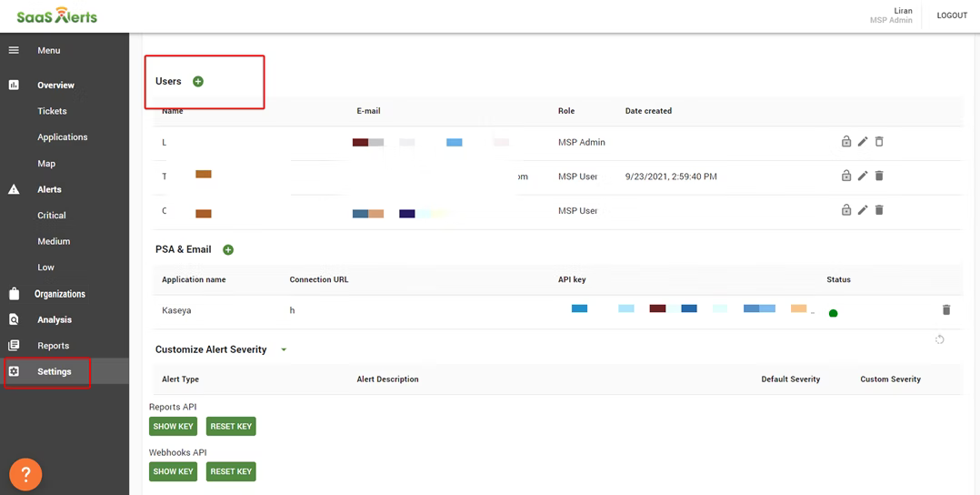Add a new user with plus icon
Screen dimensions: 980x495
pyautogui.click(x=198, y=82)
